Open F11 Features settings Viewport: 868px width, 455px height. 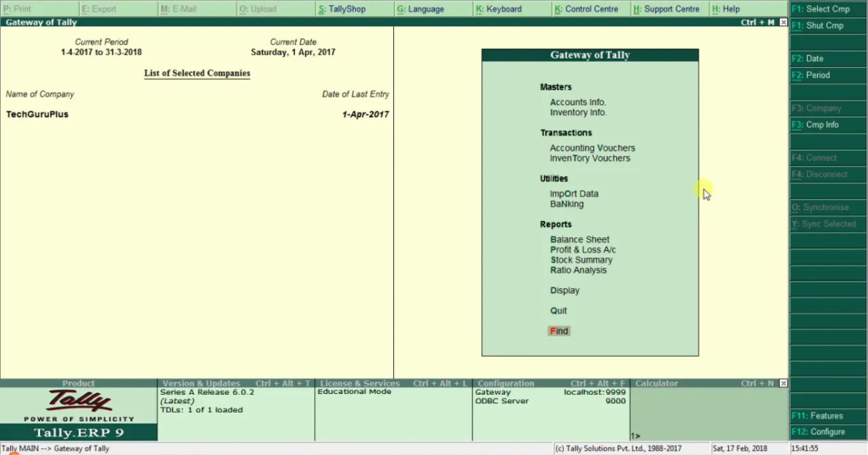click(x=817, y=416)
